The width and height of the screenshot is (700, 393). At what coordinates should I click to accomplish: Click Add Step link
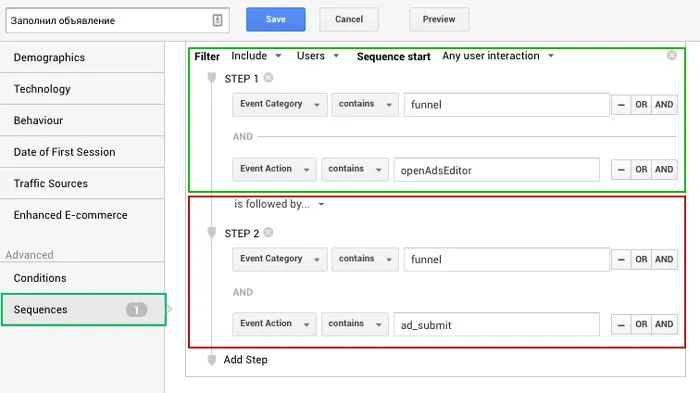246,360
